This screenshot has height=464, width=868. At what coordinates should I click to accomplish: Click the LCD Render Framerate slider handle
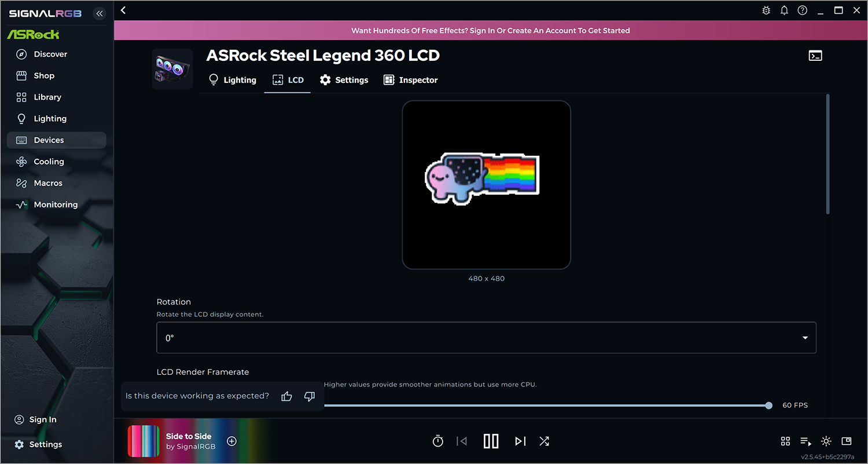(768, 405)
